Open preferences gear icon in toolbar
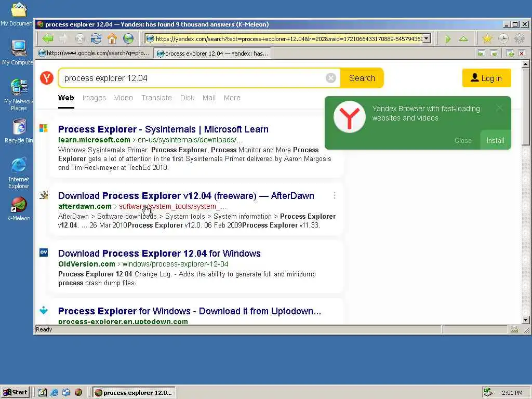This screenshot has width=532, height=399. [520, 38]
